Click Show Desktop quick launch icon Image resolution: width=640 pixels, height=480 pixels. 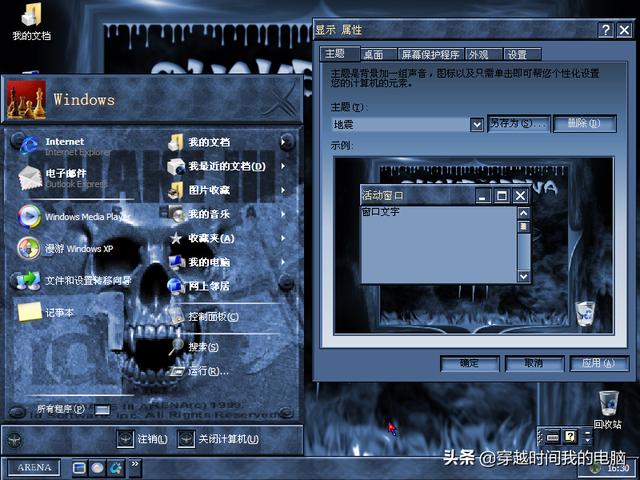pyautogui.click(x=79, y=468)
